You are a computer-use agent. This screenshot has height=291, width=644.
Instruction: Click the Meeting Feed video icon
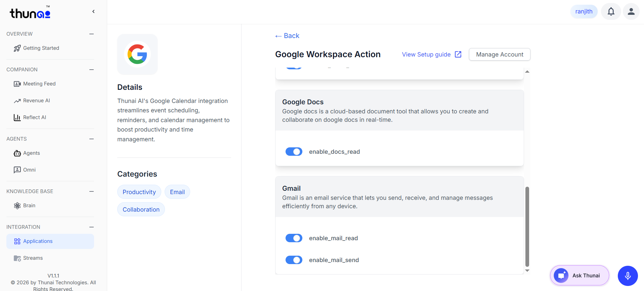click(x=17, y=84)
